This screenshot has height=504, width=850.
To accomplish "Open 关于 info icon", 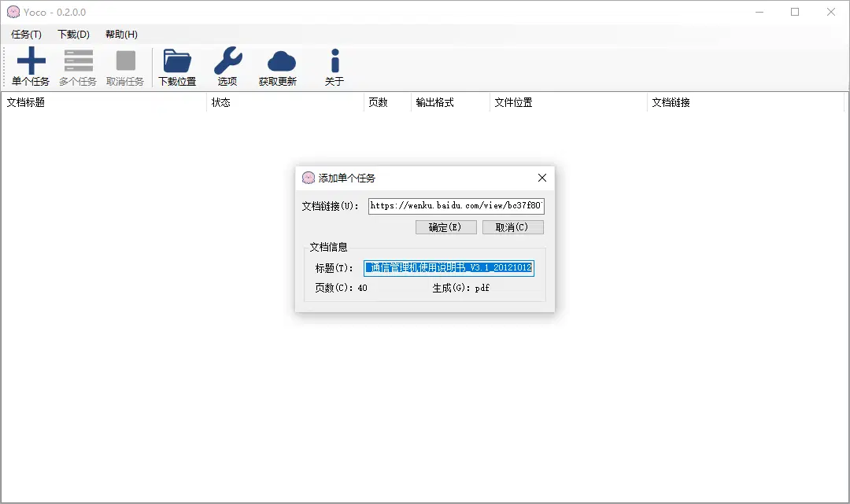I will point(335,61).
